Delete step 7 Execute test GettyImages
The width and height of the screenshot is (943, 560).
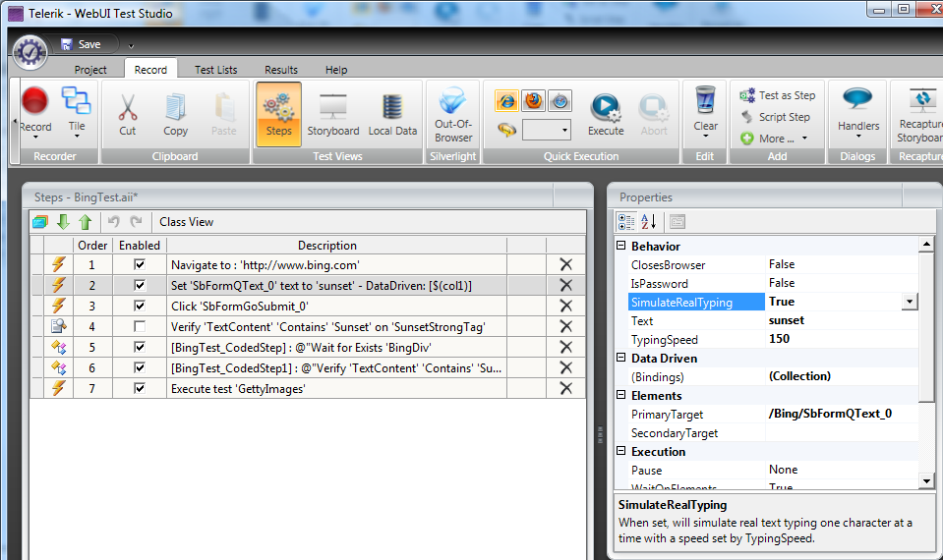[566, 389]
